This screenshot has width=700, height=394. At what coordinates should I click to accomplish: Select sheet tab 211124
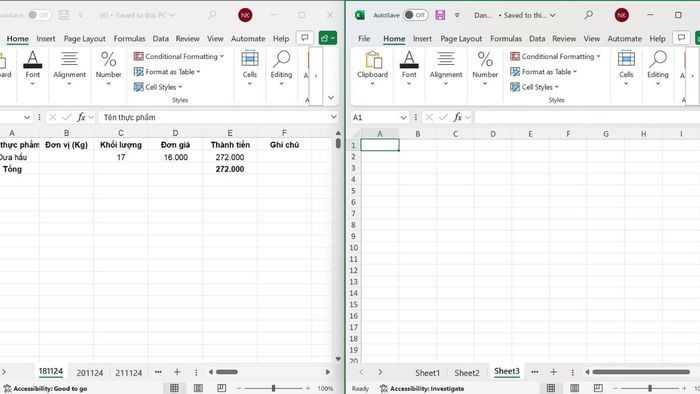129,373
